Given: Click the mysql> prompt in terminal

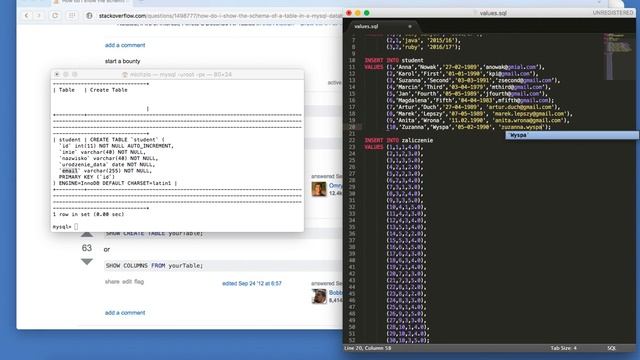Looking at the screenshot, I should click(62, 227).
